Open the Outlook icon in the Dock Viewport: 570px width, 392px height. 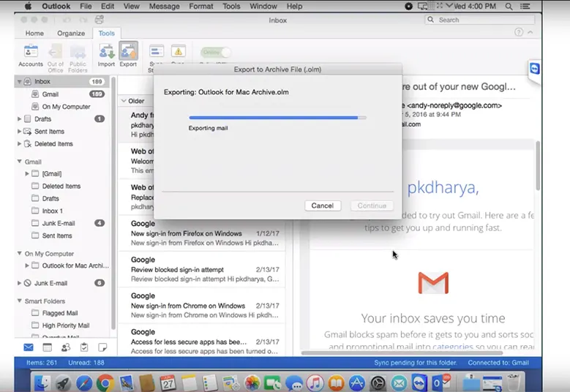coord(441,382)
